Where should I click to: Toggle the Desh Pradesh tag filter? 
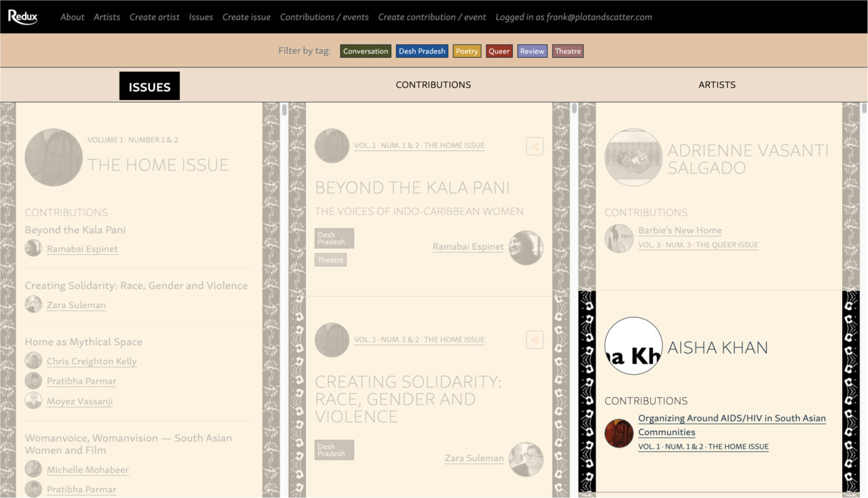421,51
